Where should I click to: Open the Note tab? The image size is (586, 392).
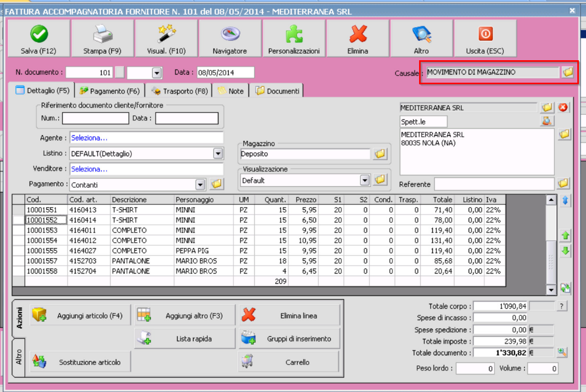click(x=231, y=91)
